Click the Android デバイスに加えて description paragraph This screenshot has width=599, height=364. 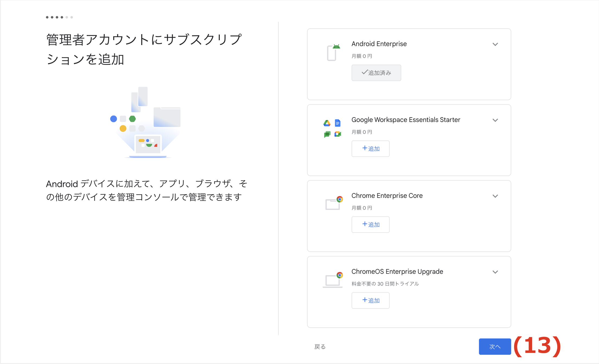[146, 190]
